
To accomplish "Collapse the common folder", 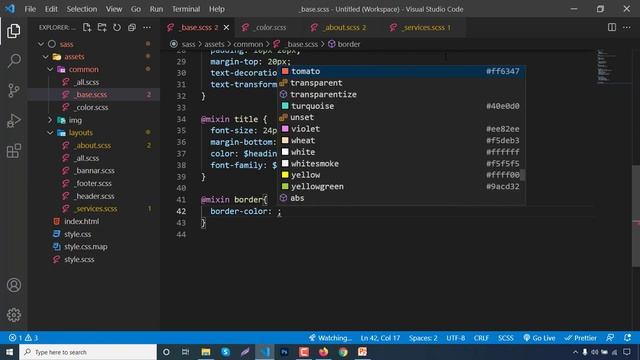I will (50, 69).
